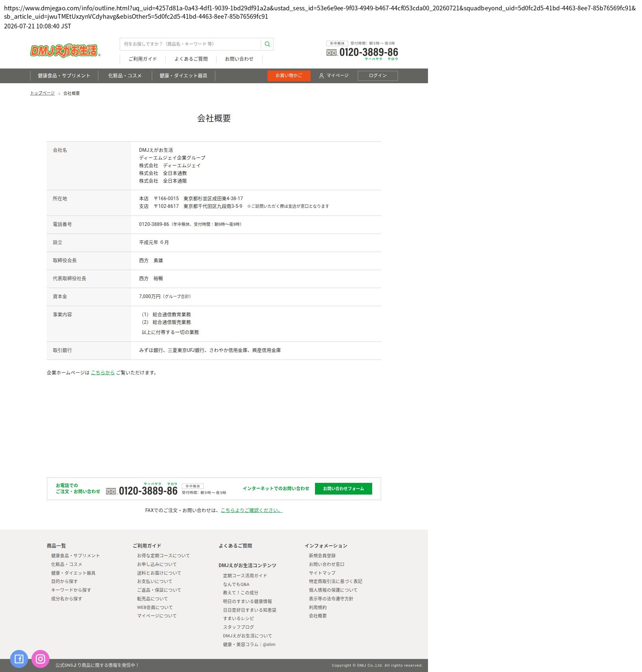This screenshot has width=642, height=672.
Task: Click the 本店 〒166-0015 address line
Action: tap(191, 198)
